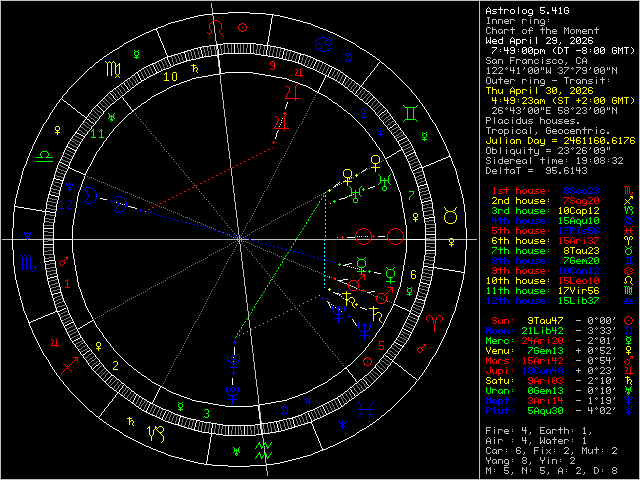
Task: Select Cancer glyph in the 9th house row
Action: click(x=629, y=271)
